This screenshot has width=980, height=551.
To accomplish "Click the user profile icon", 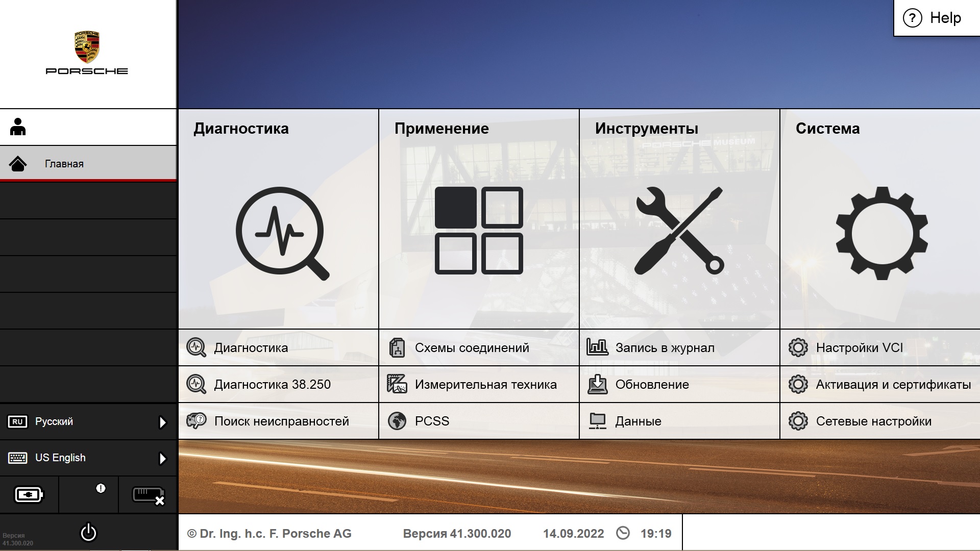I will [18, 127].
